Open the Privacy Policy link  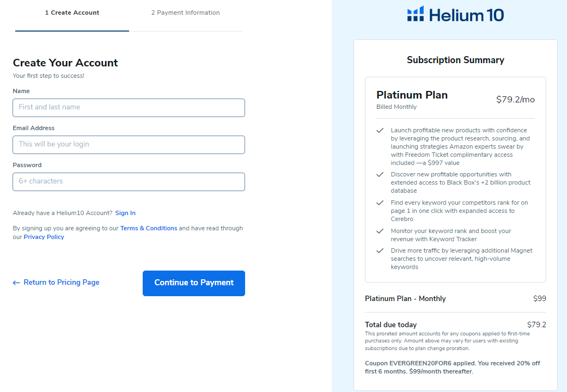44,237
